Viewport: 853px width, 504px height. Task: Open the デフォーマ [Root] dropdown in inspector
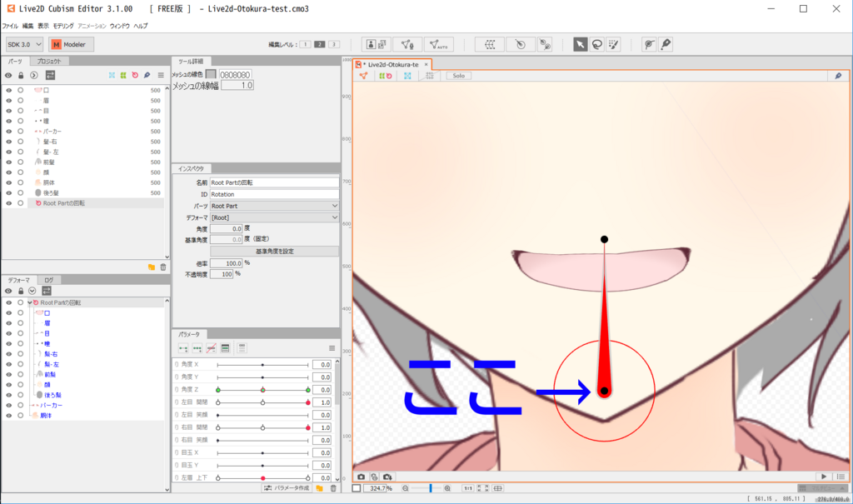coord(274,217)
